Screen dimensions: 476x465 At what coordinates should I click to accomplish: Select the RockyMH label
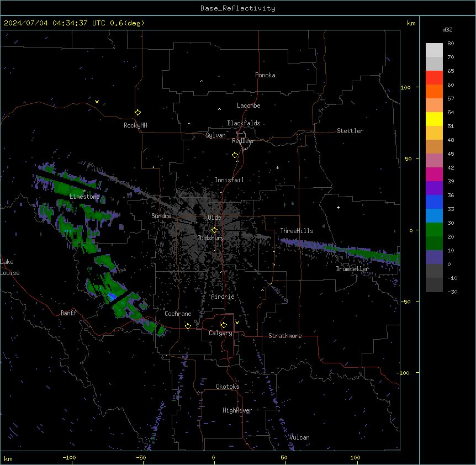tap(135, 125)
